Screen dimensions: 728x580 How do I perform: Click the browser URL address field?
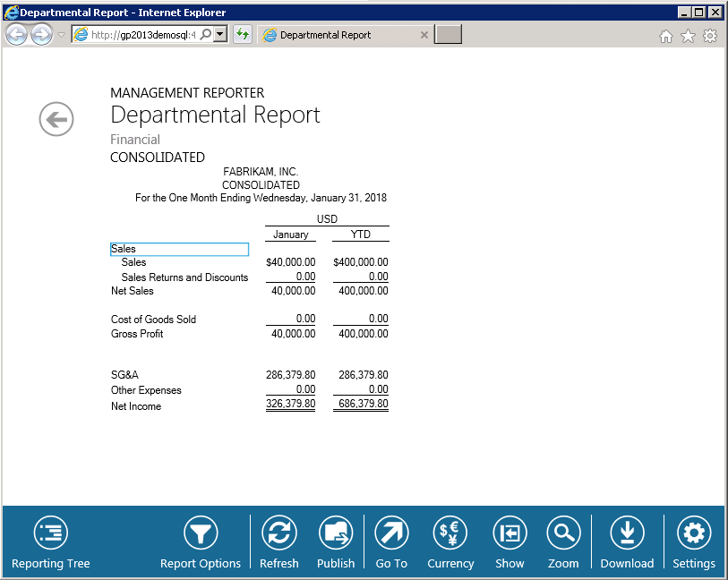pos(143,35)
